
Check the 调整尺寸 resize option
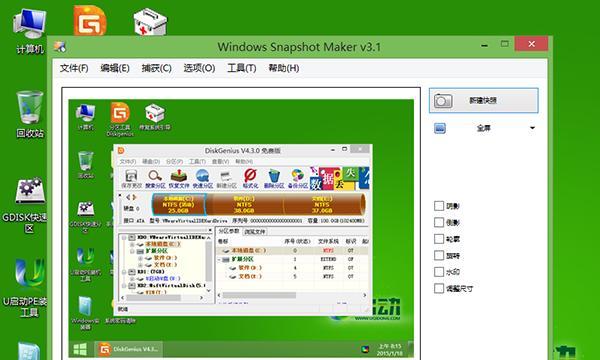click(x=439, y=288)
